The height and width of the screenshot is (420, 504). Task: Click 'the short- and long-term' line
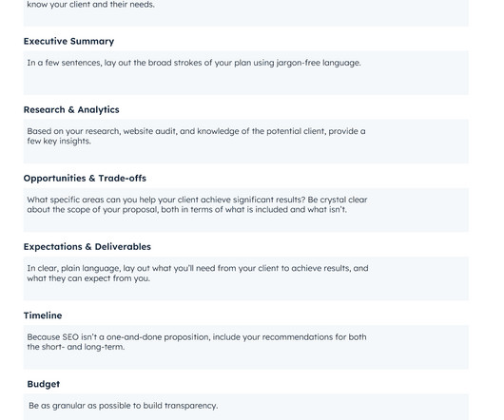pyautogui.click(x=75, y=347)
